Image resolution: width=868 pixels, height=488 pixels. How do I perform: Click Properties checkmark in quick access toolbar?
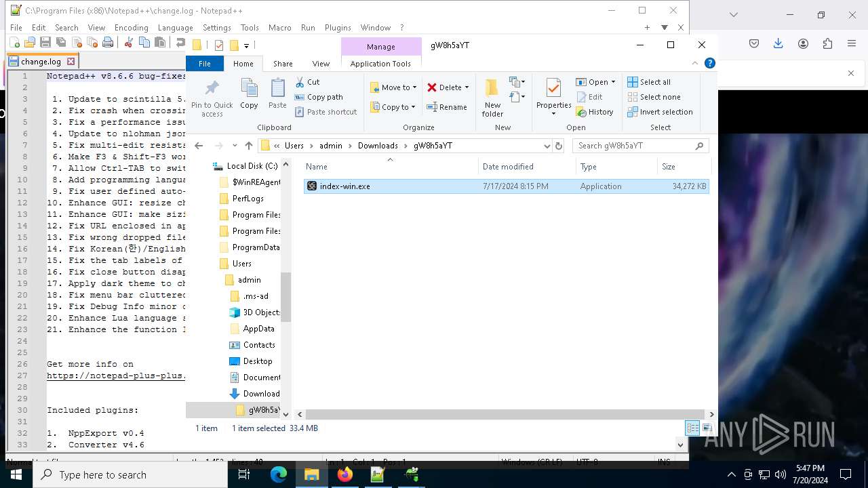[218, 45]
